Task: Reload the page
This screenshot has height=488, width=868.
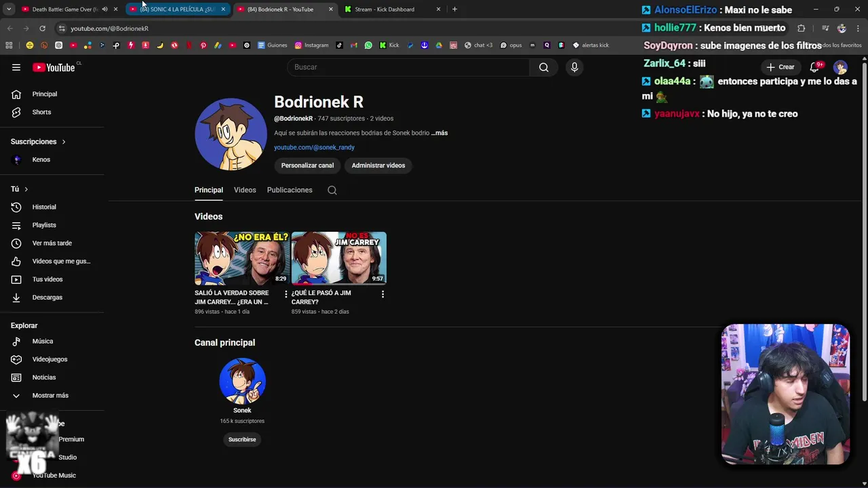Action: pyautogui.click(x=42, y=28)
